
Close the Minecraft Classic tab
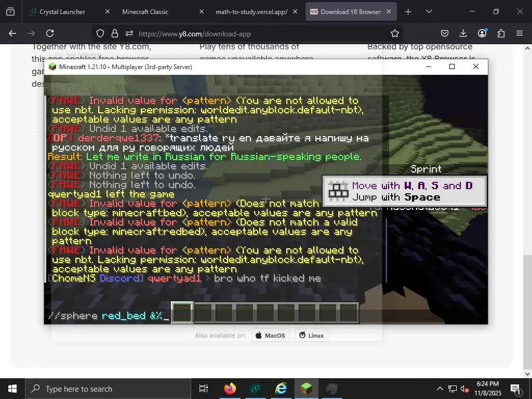[x=202, y=11]
